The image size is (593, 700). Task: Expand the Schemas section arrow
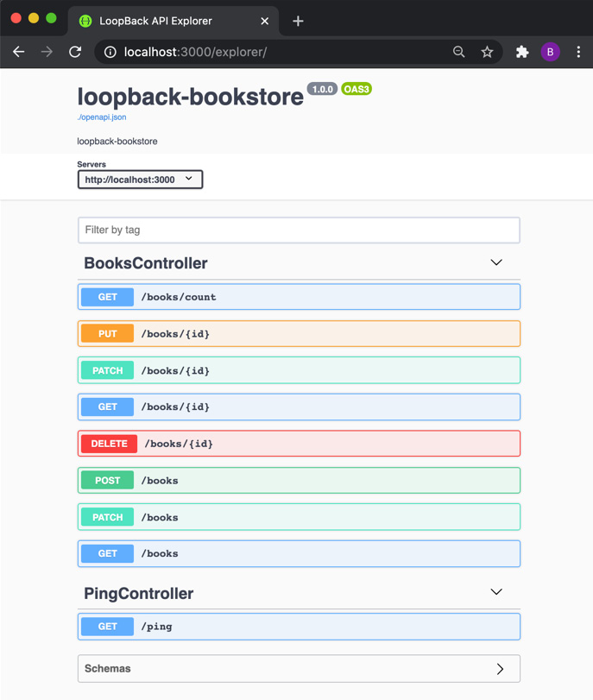(500, 668)
